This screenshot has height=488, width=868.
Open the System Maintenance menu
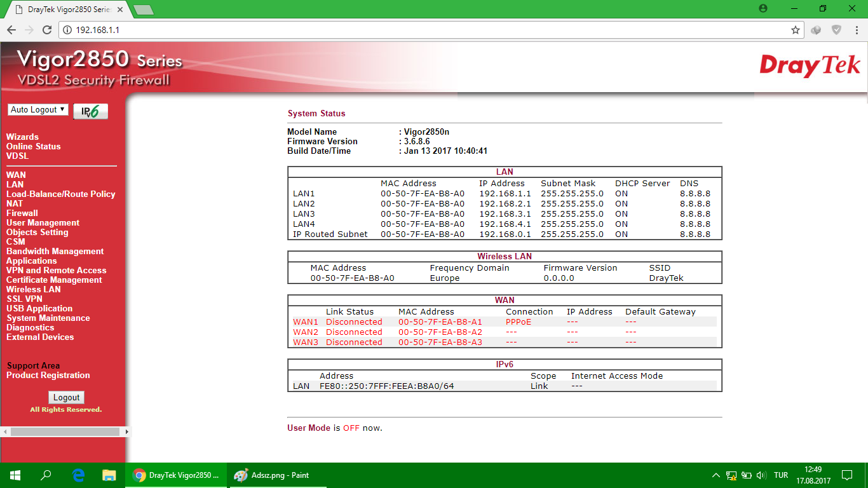pos(48,318)
